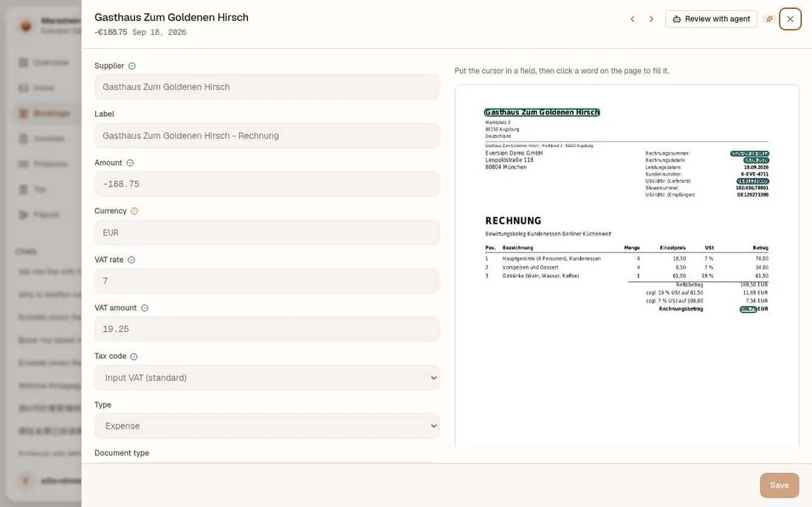
Task: Select the VAT rate field
Action: pos(266,280)
